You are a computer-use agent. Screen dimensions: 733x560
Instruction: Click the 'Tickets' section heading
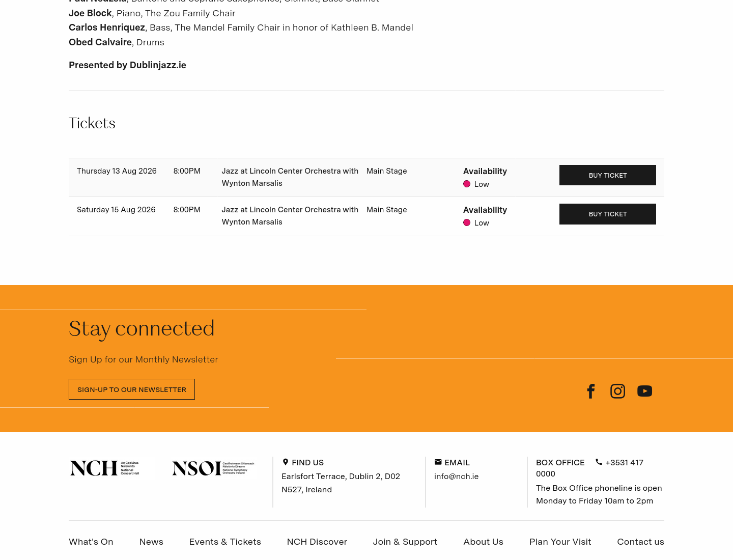coord(92,123)
